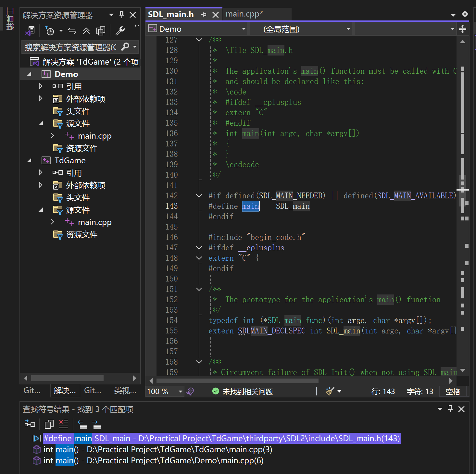Toggle pin on the SDL_main.h tab

[x=204, y=15]
